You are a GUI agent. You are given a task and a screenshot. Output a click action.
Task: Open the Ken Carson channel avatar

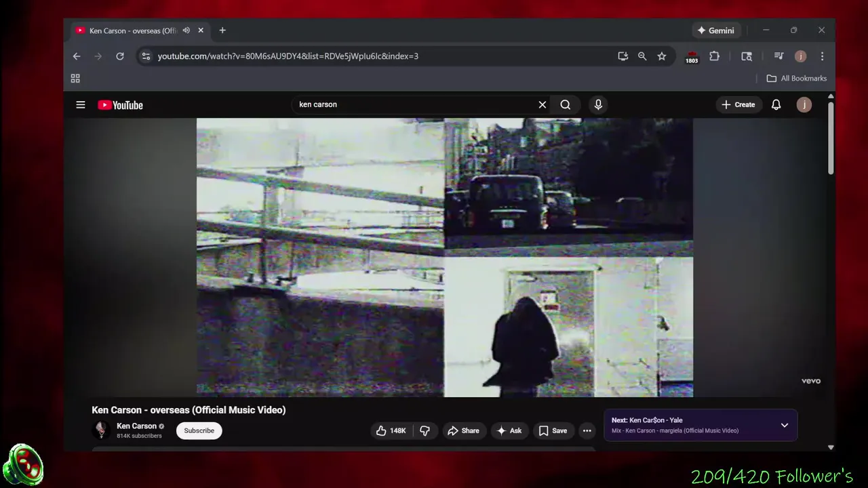(x=101, y=430)
